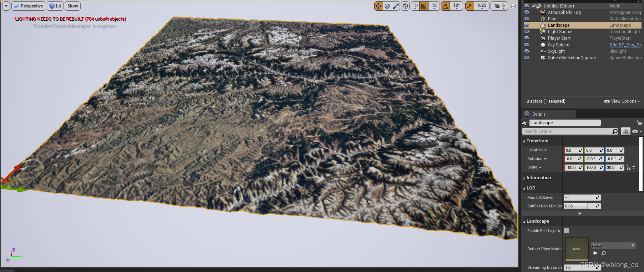Click the Player Start icon

click(x=543, y=38)
